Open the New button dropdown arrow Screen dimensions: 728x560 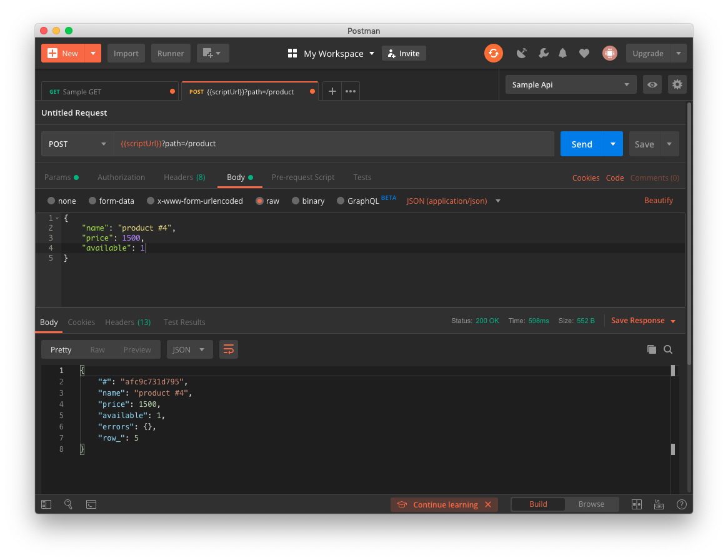click(93, 53)
